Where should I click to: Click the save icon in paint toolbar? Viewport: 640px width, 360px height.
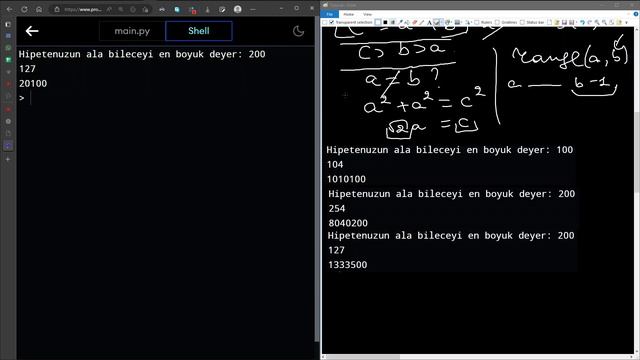(x=564, y=22)
